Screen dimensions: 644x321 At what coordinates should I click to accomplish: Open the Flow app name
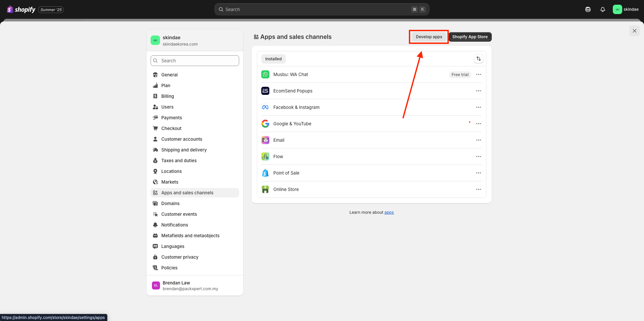(x=278, y=156)
